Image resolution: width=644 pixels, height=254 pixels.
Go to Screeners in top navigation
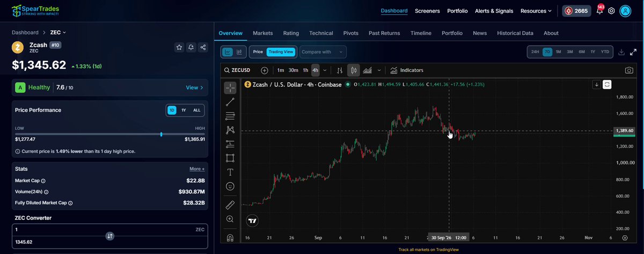427,11
